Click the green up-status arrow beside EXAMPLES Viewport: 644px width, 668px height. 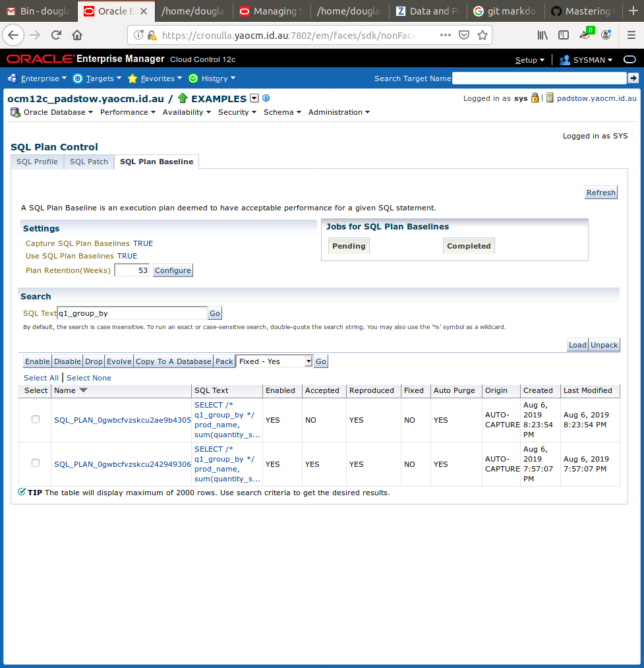pos(183,98)
